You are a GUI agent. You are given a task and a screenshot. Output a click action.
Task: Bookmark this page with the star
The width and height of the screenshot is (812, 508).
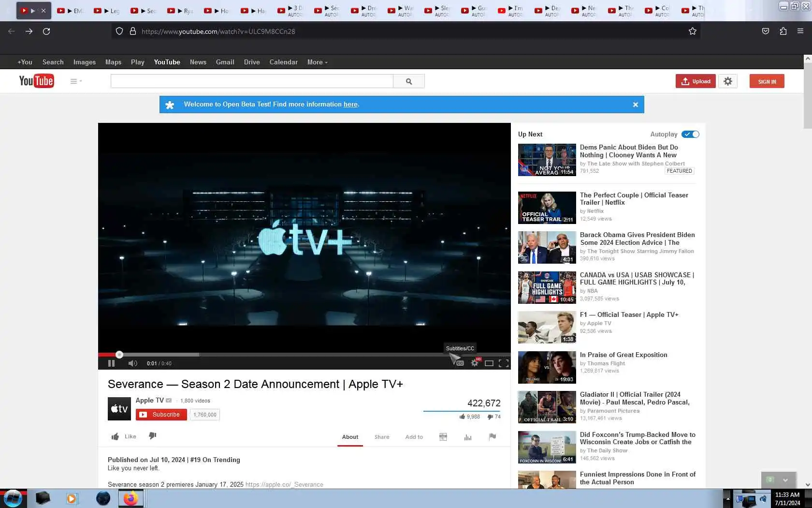(693, 31)
